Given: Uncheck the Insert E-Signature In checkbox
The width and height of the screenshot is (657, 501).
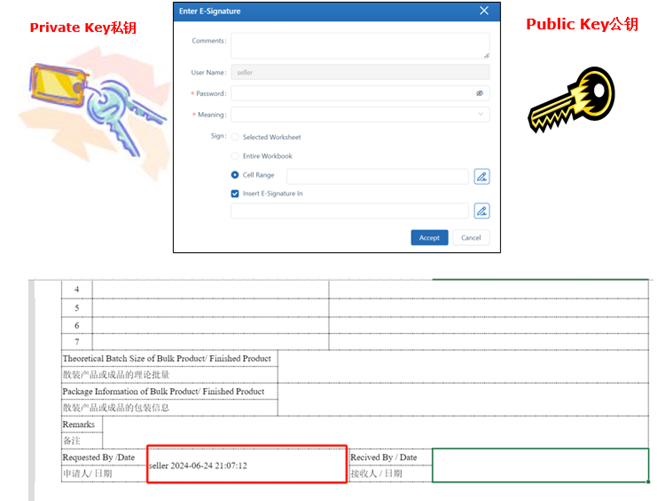Looking at the screenshot, I should [235, 193].
